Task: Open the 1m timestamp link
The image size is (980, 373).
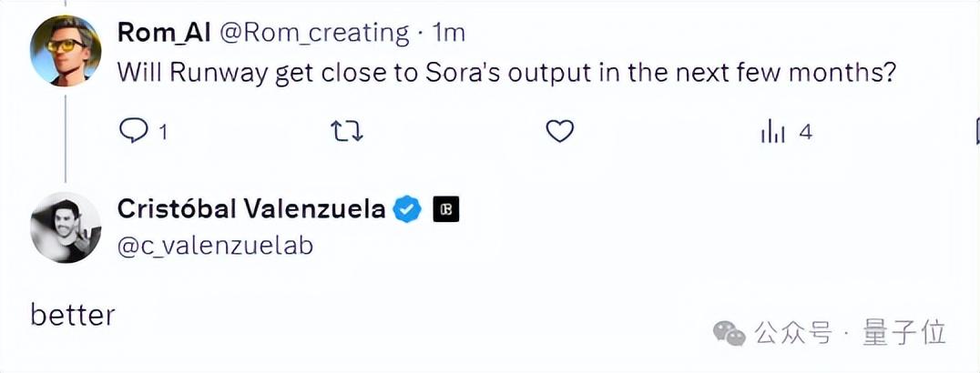Action: point(449,33)
